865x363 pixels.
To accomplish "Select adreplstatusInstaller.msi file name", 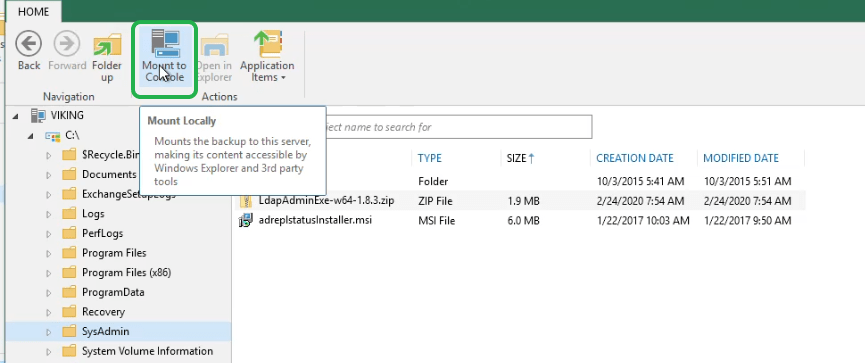I will click(315, 220).
